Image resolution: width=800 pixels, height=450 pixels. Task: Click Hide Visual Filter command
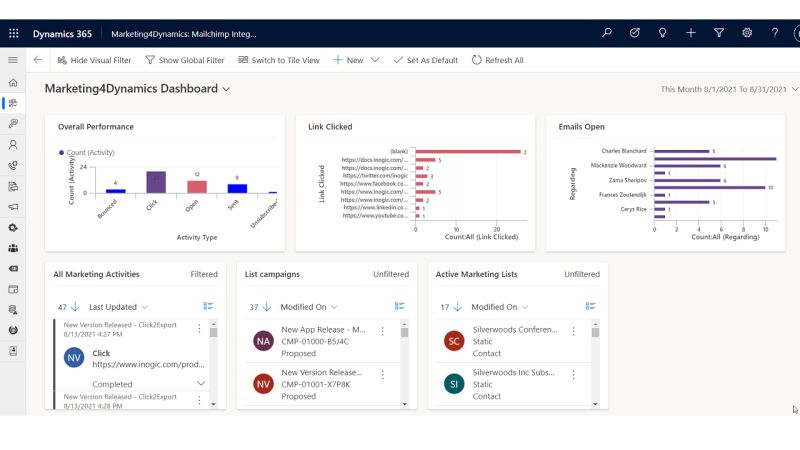click(x=94, y=60)
